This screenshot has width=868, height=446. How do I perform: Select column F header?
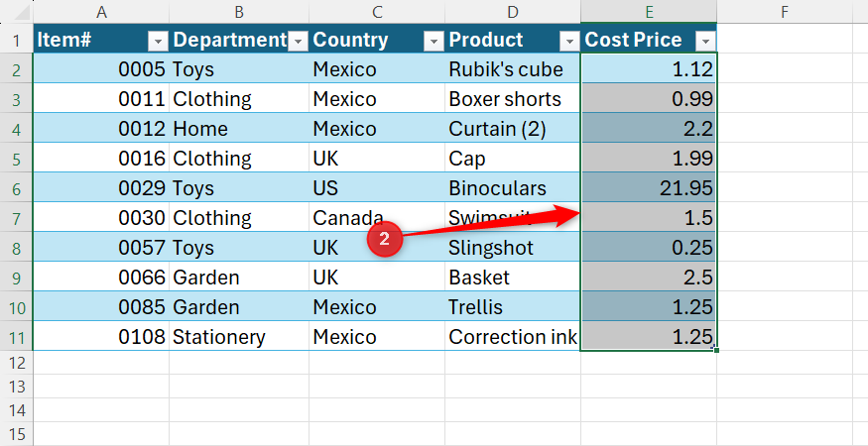click(785, 12)
